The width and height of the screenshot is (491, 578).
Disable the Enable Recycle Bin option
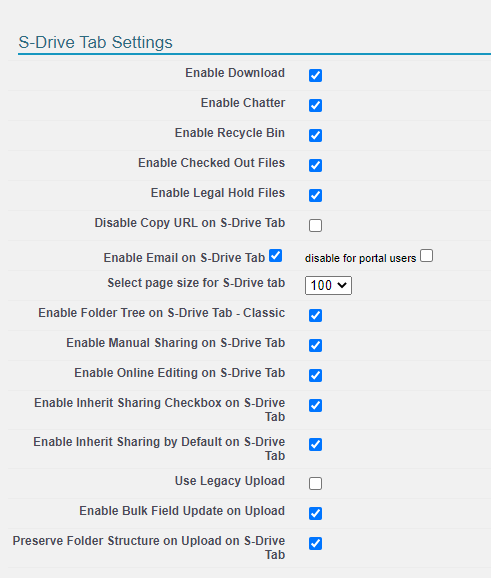pos(315,135)
